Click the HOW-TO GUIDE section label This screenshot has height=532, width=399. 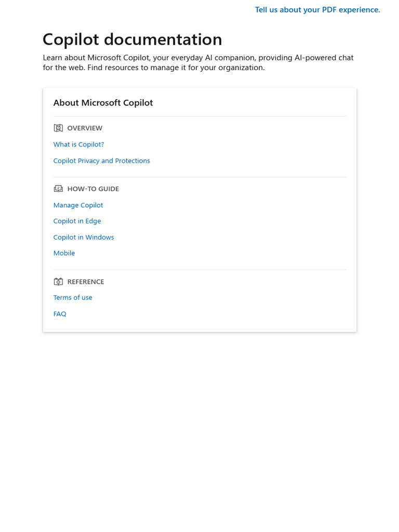(x=93, y=189)
